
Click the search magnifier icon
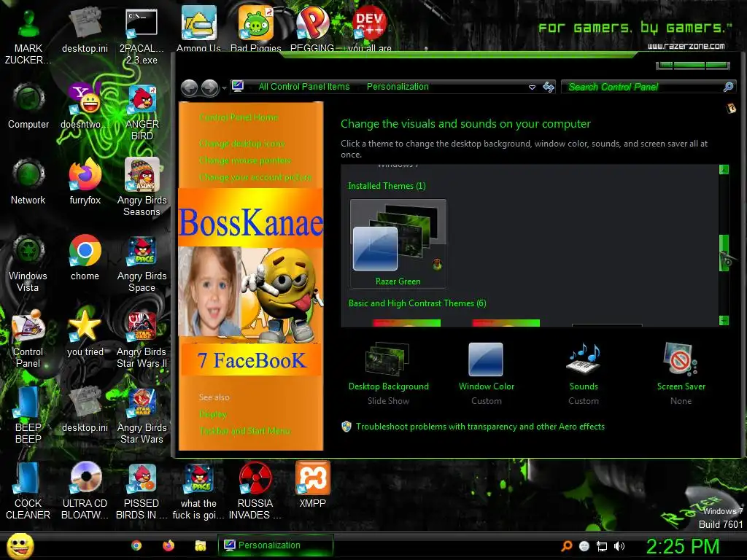pos(728,87)
